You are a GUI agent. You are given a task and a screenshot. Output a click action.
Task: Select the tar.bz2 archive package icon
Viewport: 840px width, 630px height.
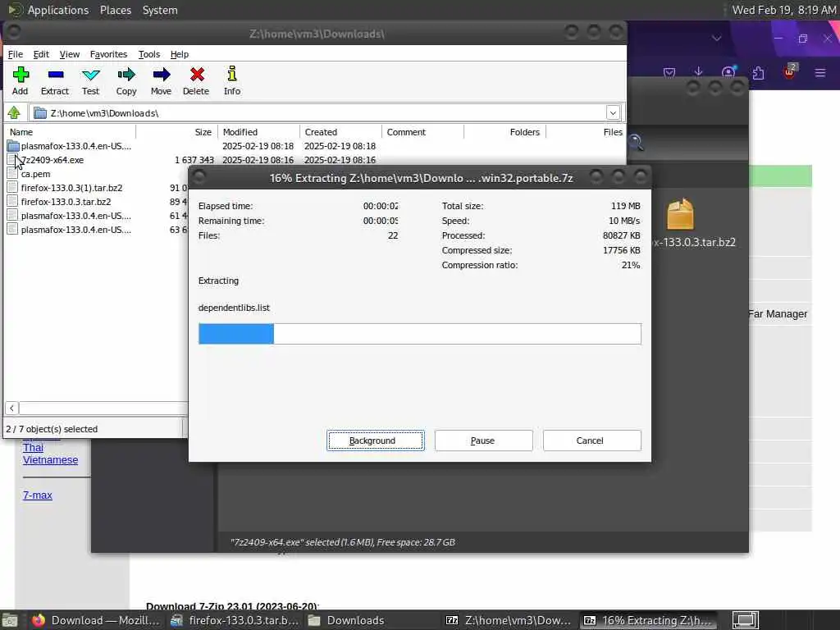[x=680, y=214]
